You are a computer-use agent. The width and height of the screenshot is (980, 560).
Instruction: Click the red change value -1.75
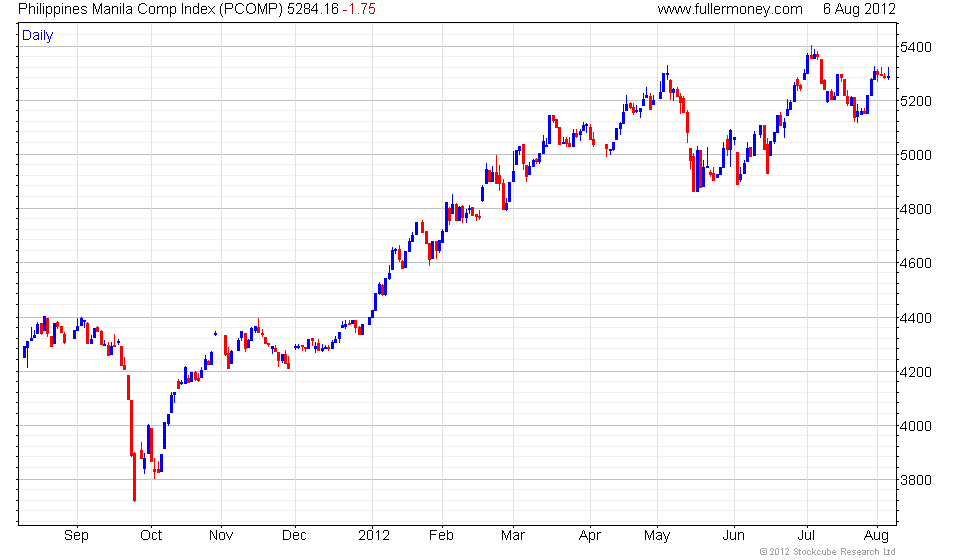click(359, 9)
